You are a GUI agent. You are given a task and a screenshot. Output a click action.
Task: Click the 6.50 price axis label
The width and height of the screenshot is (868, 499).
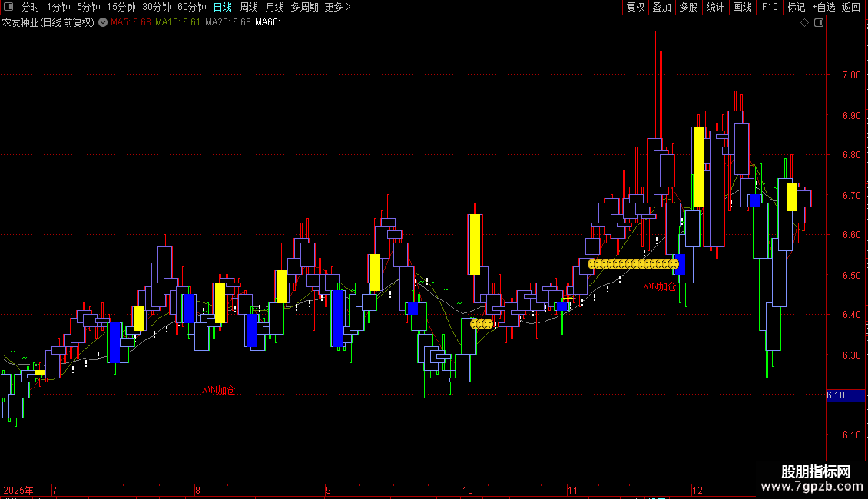click(851, 276)
